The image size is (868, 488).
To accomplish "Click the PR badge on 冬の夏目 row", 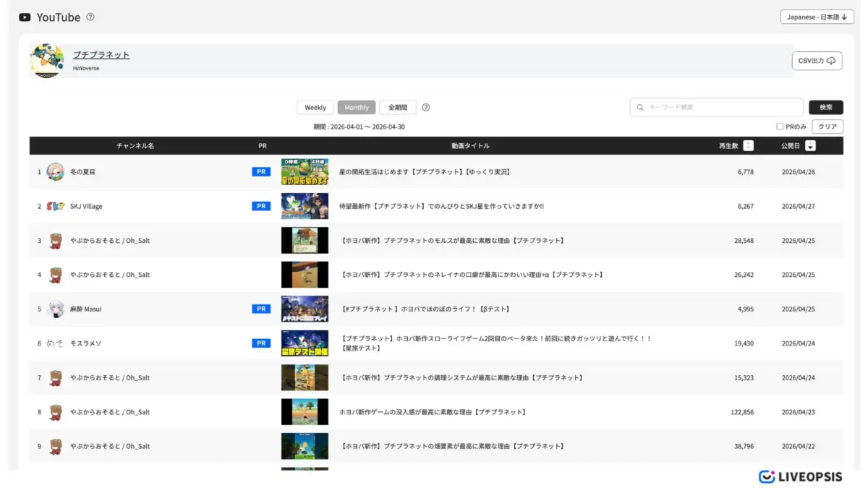I will click(261, 172).
